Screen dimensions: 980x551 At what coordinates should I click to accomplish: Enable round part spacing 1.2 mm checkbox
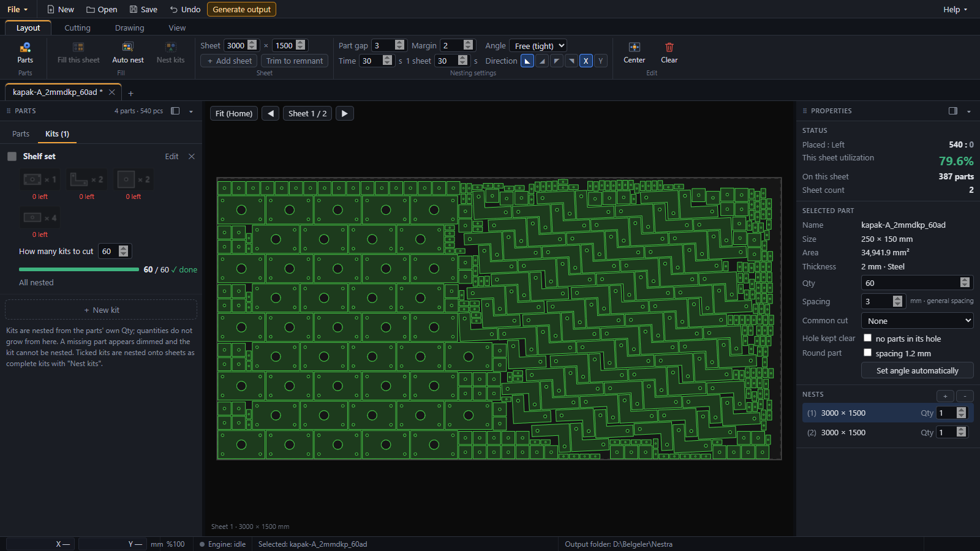tap(867, 353)
